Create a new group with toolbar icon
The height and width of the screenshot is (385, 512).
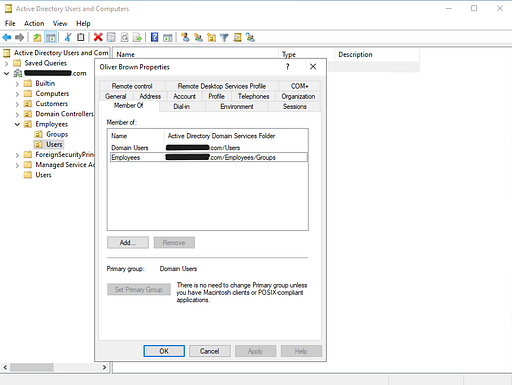tap(198, 37)
